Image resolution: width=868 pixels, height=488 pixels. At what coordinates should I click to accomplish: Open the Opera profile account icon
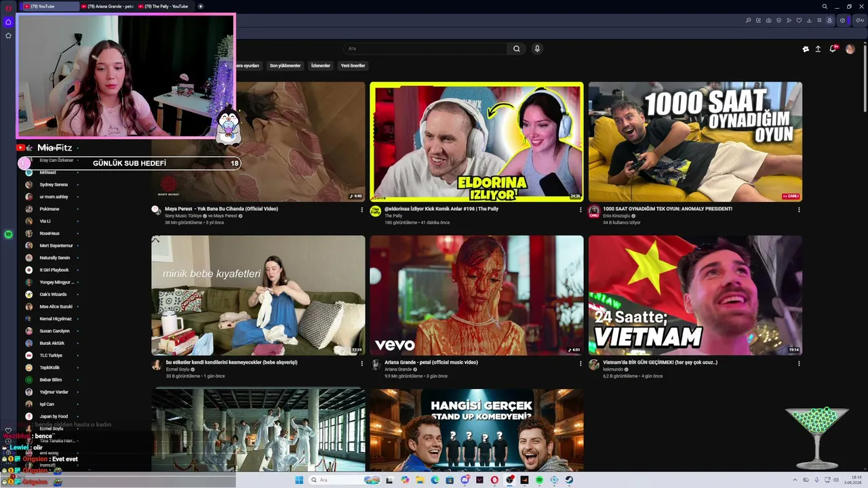[x=829, y=20]
